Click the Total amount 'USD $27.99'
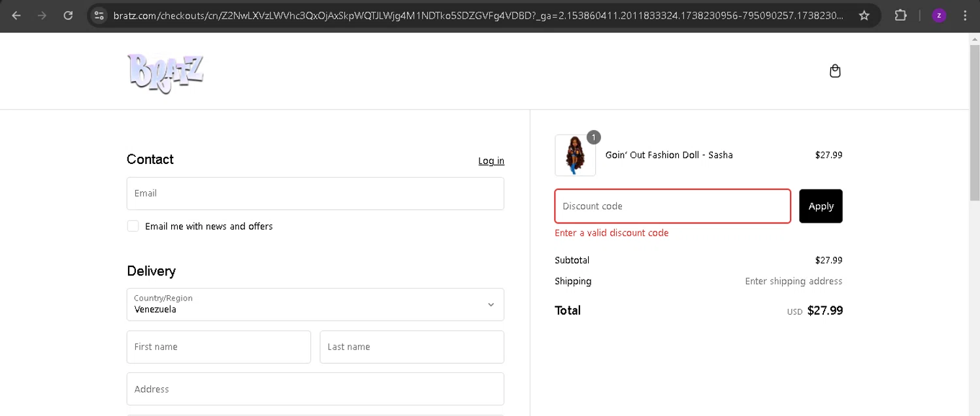The width and height of the screenshot is (980, 416). (x=815, y=311)
